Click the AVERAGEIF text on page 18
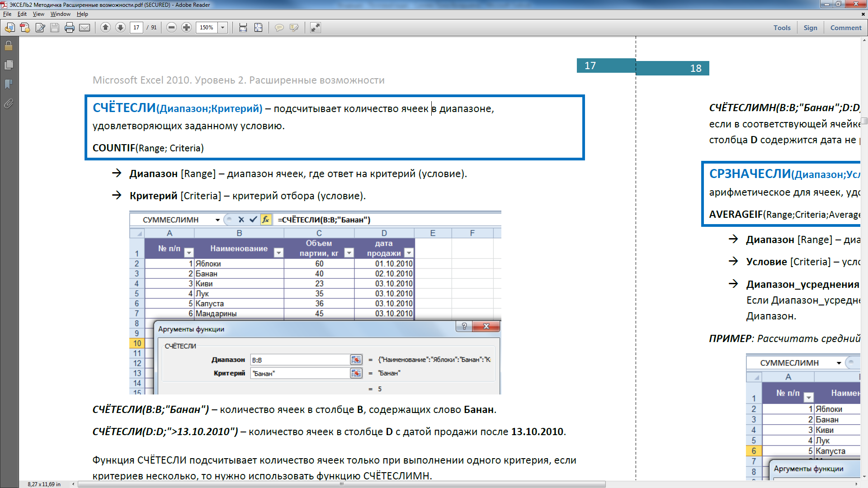The width and height of the screenshot is (868, 488). coord(736,214)
